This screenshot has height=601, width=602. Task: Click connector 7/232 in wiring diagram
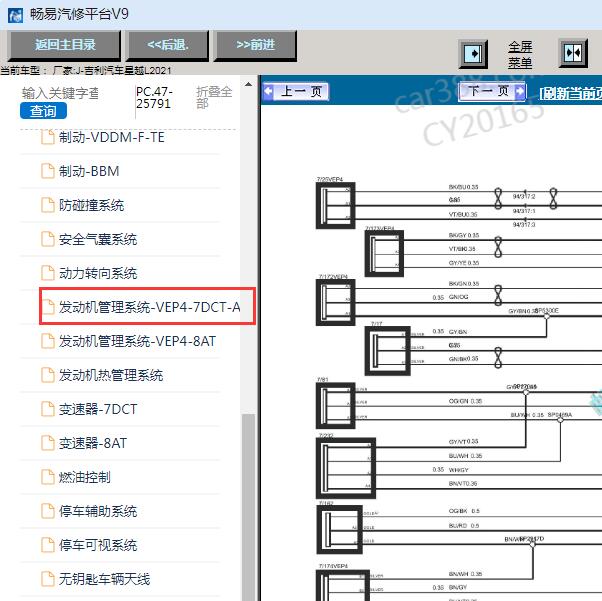(x=346, y=469)
